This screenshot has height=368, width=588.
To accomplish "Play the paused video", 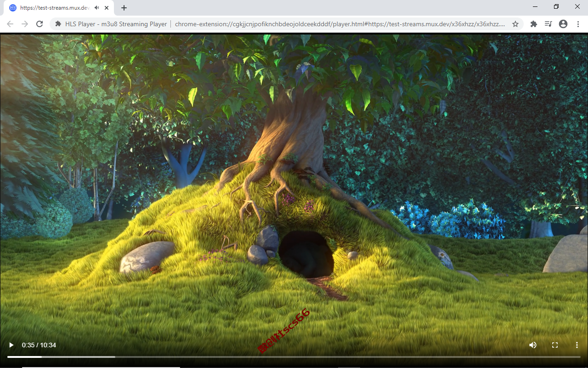I will (x=11, y=345).
